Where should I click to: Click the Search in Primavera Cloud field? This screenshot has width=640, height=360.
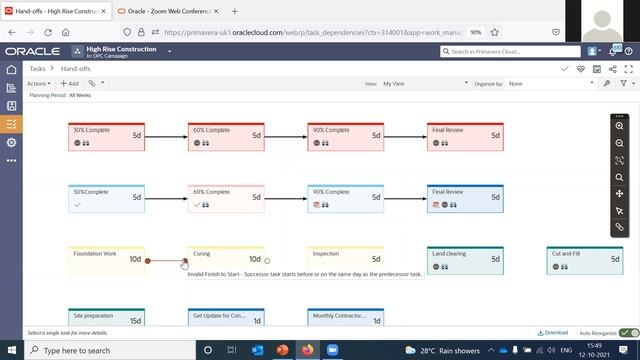510,51
